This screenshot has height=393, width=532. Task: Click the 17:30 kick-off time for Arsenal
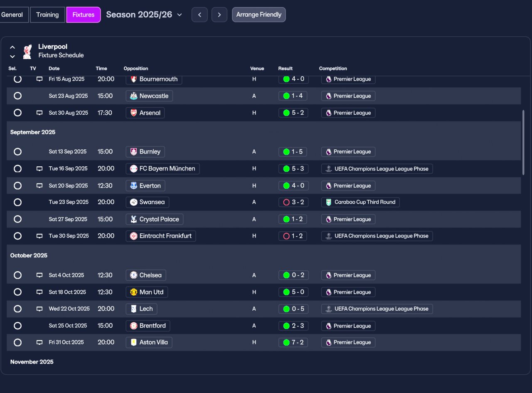pos(105,113)
